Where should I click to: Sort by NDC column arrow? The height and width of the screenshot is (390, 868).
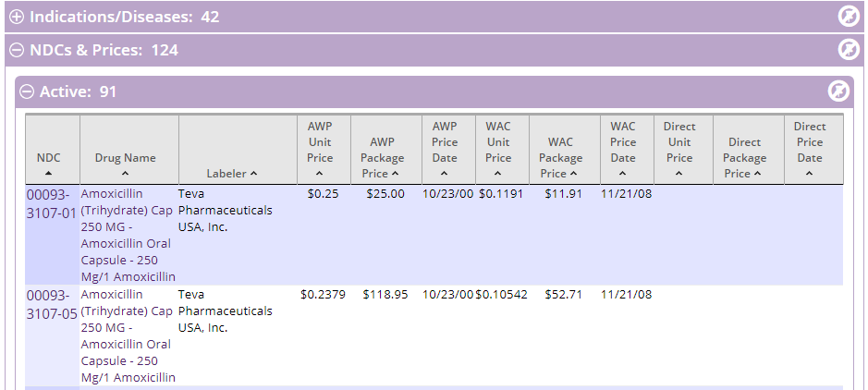pos(49,173)
